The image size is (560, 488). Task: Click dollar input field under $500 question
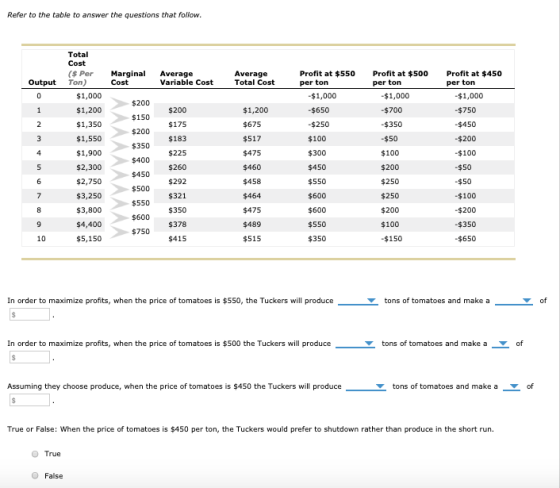pos(30,357)
